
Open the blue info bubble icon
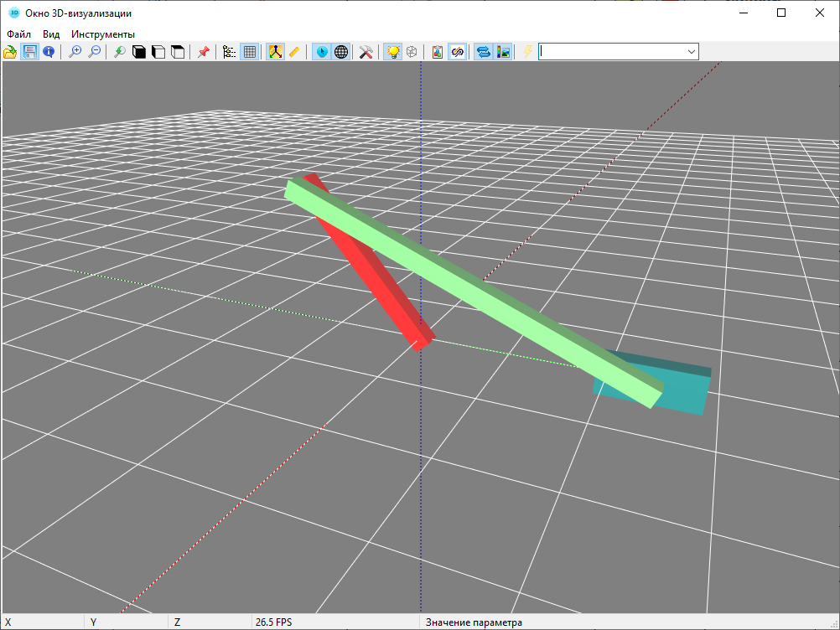point(49,52)
